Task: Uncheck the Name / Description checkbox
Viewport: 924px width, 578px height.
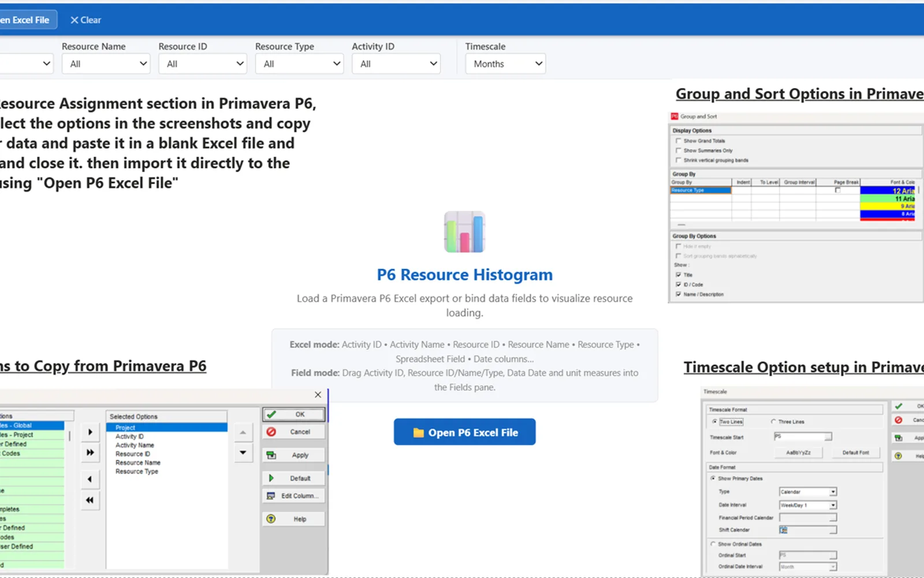Action: click(679, 294)
